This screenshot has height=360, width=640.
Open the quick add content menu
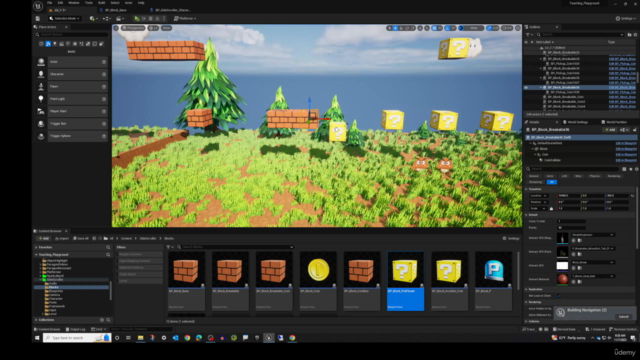click(x=93, y=18)
